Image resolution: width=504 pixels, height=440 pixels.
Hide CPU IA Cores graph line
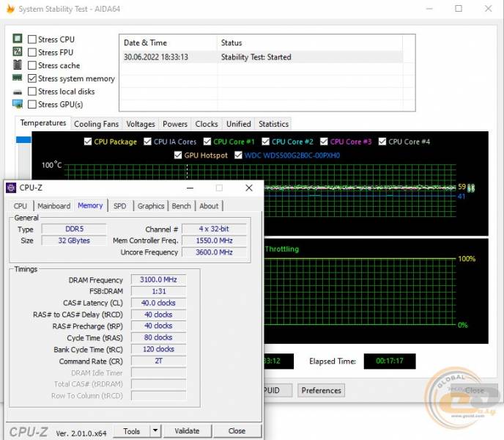pos(147,142)
